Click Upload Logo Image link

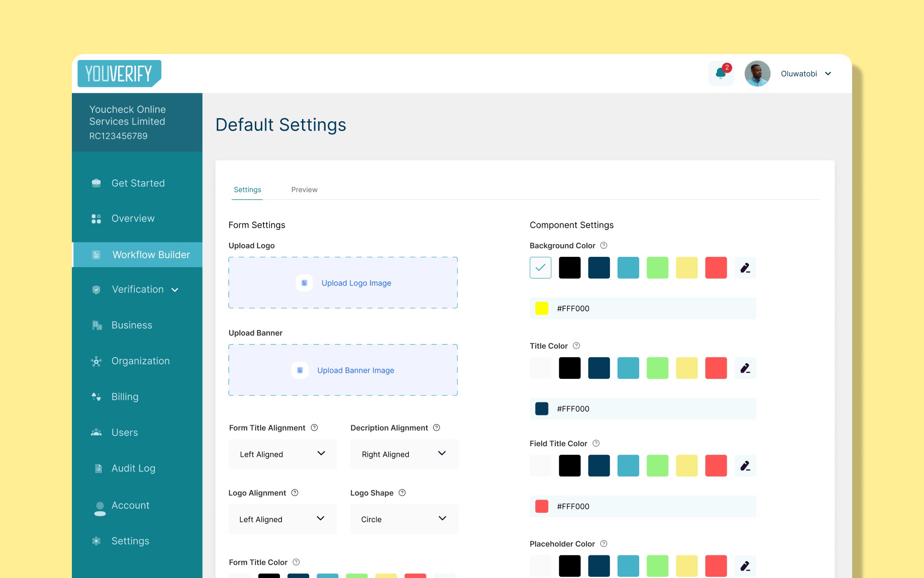pyautogui.click(x=356, y=283)
